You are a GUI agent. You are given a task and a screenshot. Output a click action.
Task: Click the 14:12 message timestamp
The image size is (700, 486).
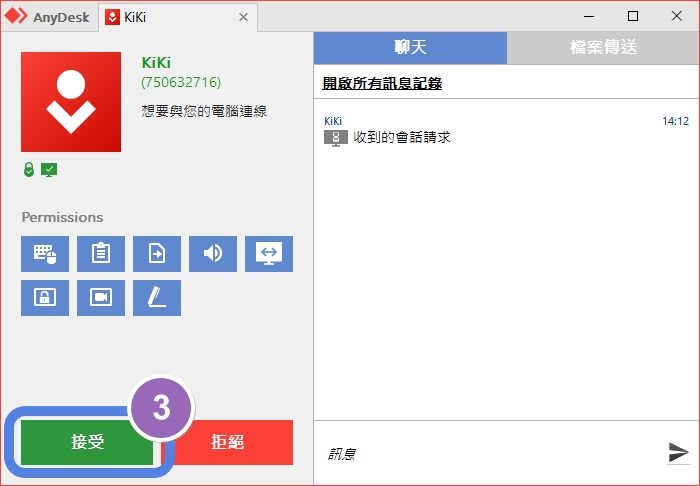(675, 121)
